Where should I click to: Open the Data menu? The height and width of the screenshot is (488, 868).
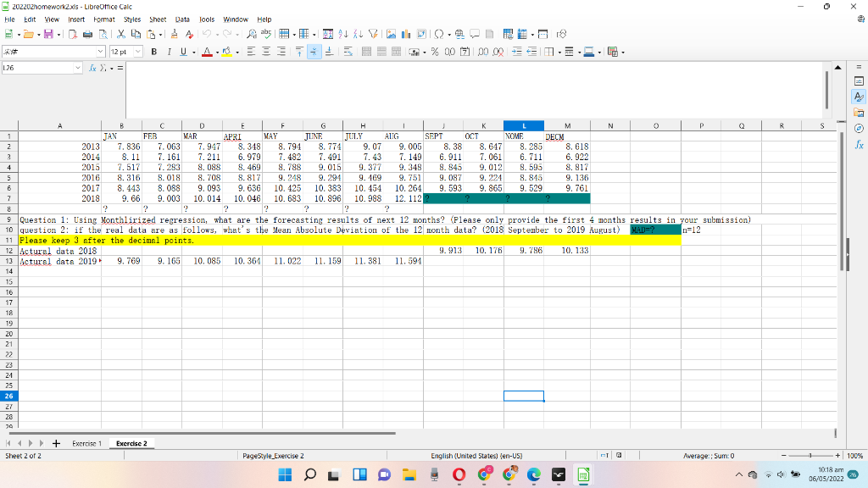coord(181,18)
